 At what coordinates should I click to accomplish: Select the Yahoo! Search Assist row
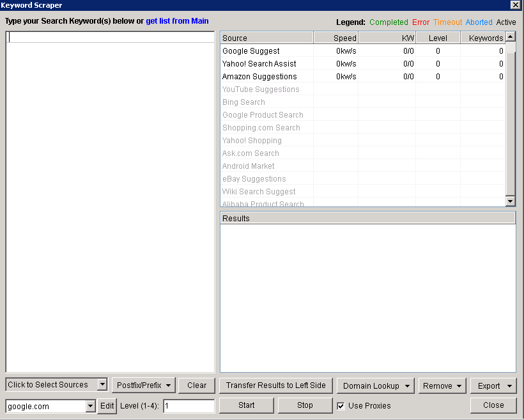tap(363, 63)
